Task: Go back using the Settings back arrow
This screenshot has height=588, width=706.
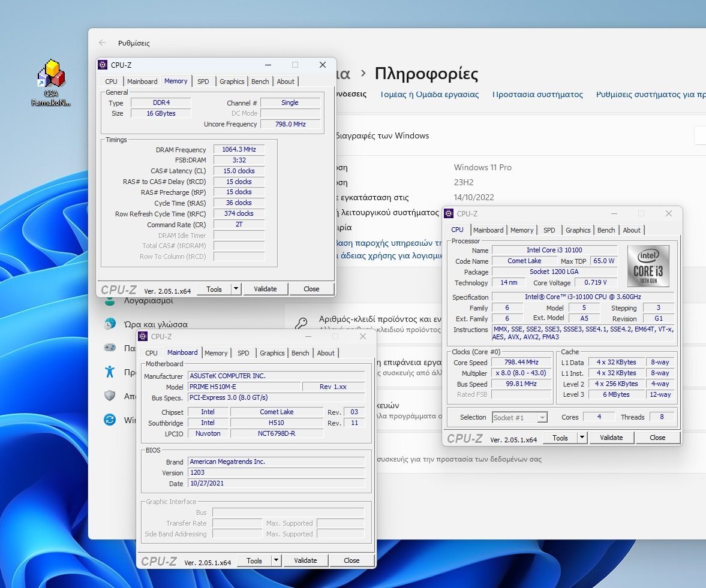Action: (x=103, y=43)
